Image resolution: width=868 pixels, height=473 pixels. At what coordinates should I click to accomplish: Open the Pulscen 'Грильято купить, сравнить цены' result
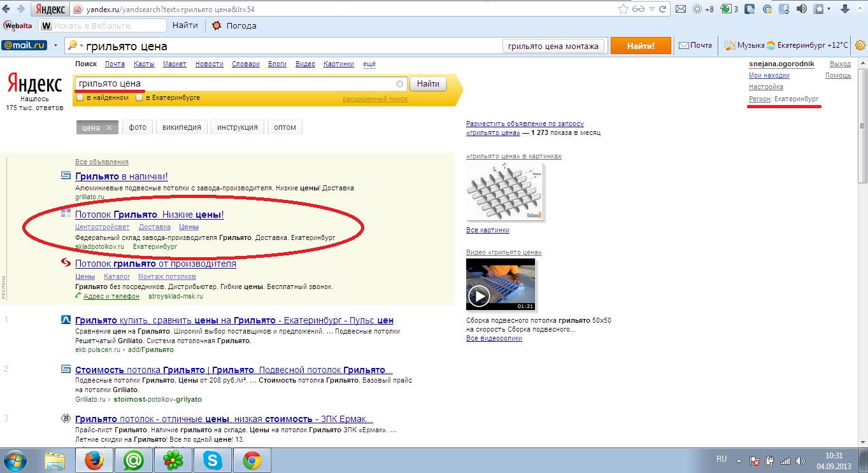point(234,320)
